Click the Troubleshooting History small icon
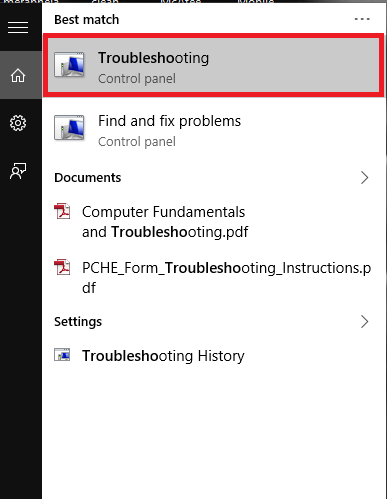This screenshot has width=387, height=499. coord(62,355)
